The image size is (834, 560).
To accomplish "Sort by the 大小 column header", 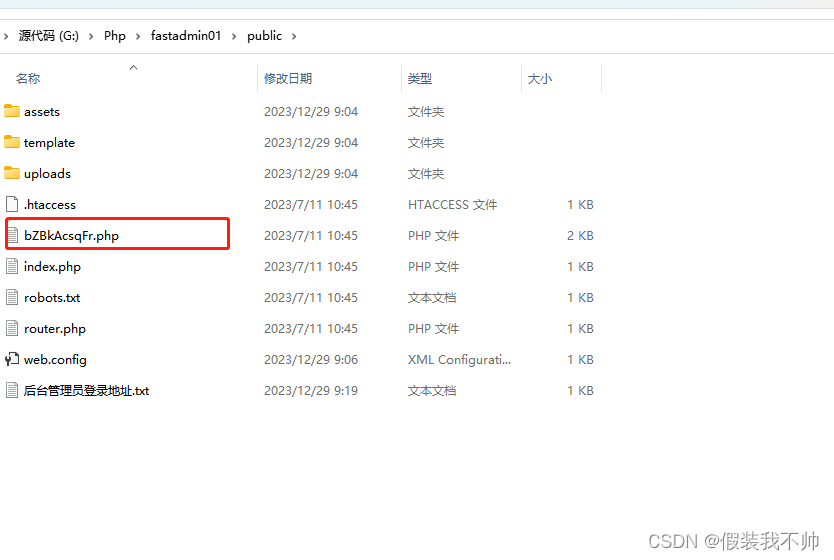I will [x=540, y=78].
